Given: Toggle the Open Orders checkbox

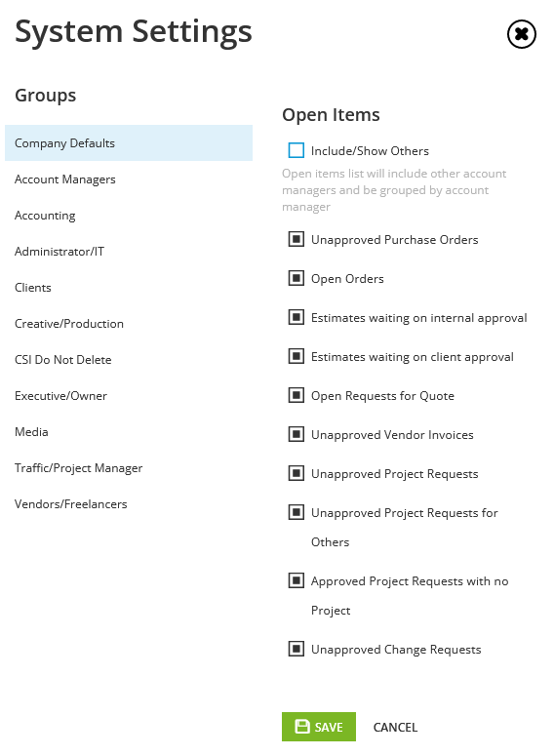Looking at the screenshot, I should (x=297, y=278).
